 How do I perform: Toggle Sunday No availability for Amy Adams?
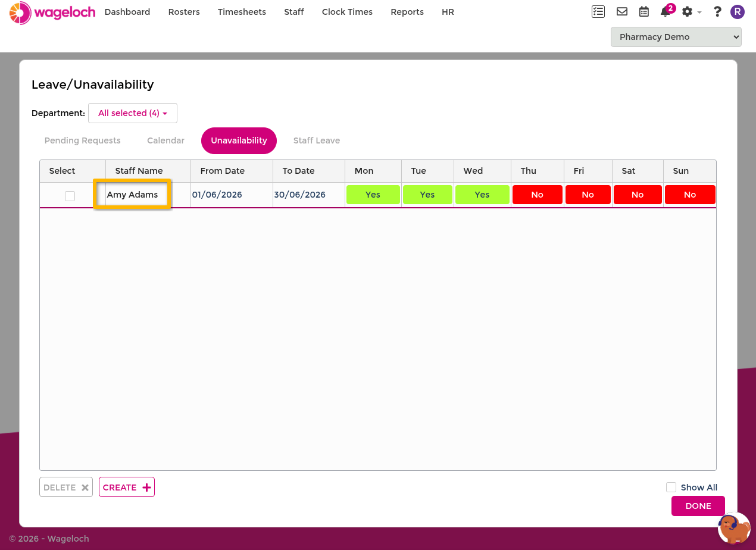[x=690, y=195]
